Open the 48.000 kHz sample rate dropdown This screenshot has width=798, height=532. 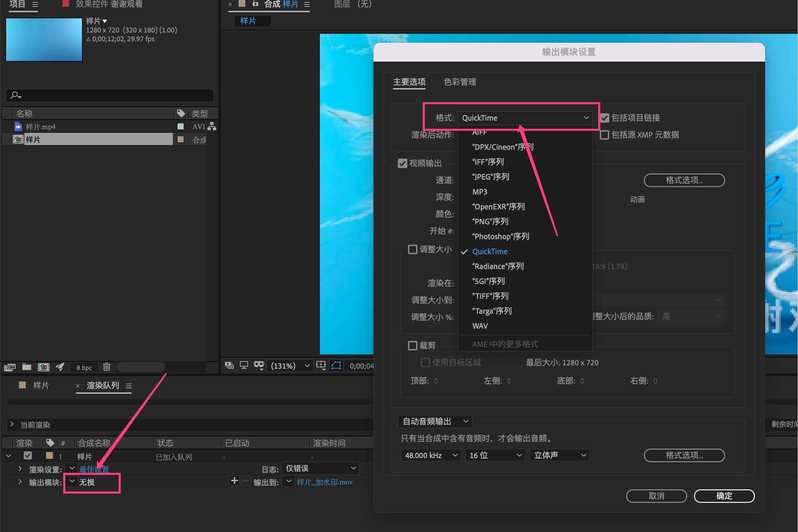click(431, 455)
